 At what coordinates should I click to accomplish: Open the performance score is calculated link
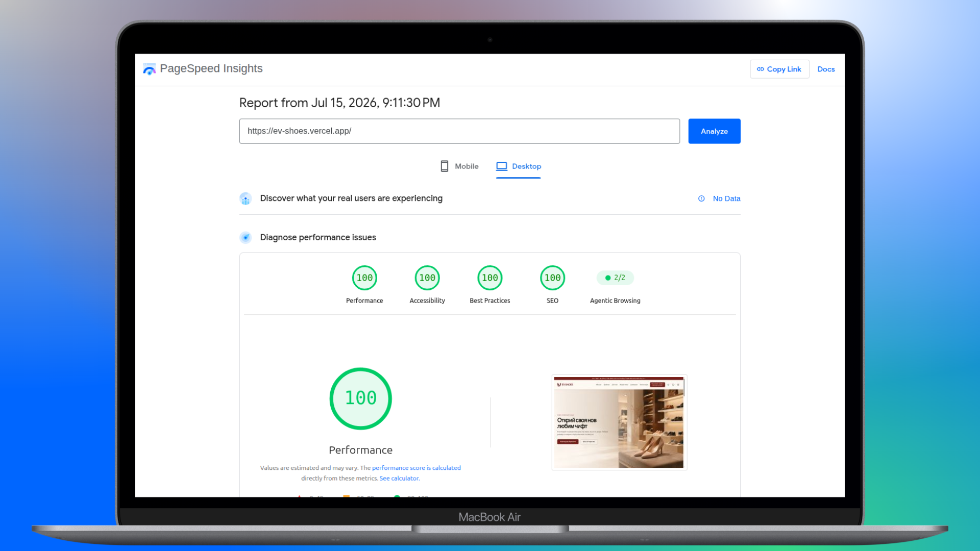pos(416,468)
